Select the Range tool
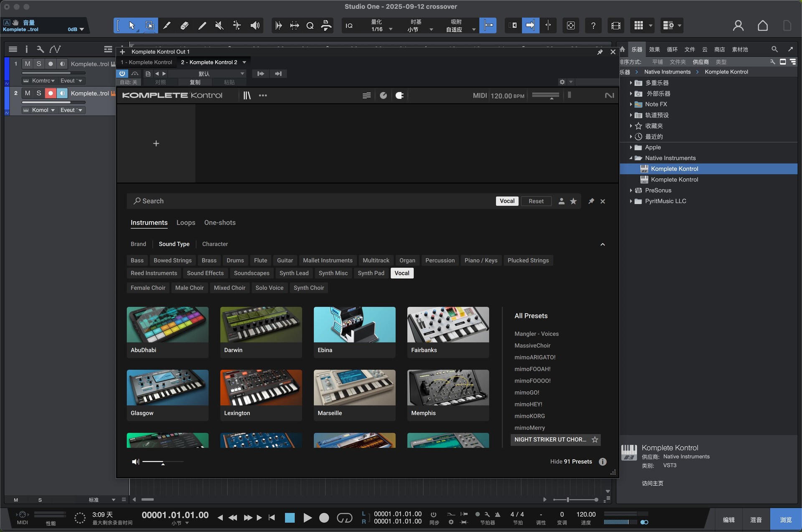The image size is (802, 532). [x=149, y=25]
